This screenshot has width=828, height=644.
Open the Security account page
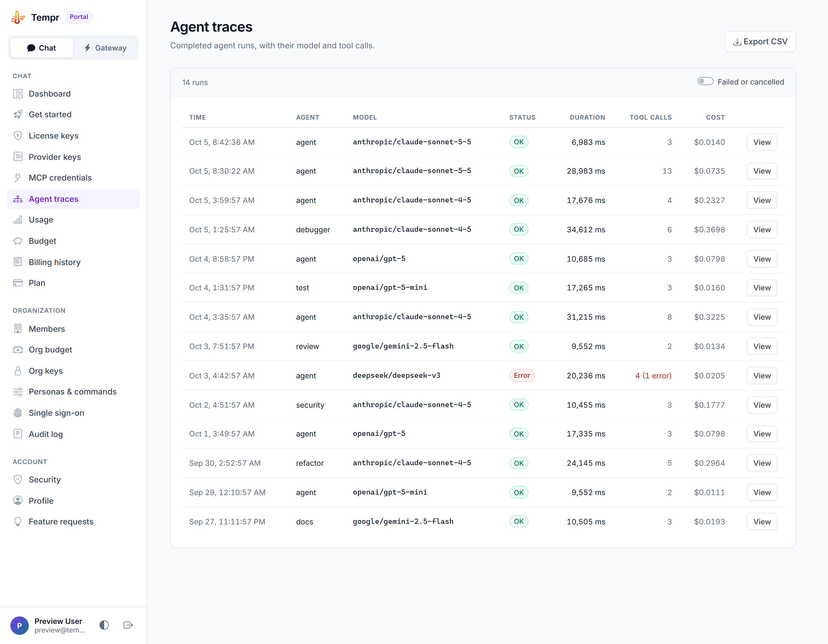[73, 480]
